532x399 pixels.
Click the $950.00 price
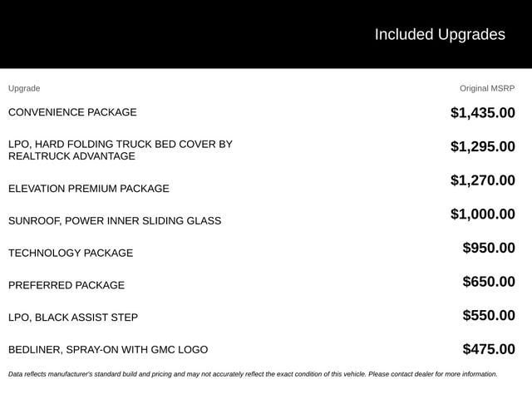[489, 248]
